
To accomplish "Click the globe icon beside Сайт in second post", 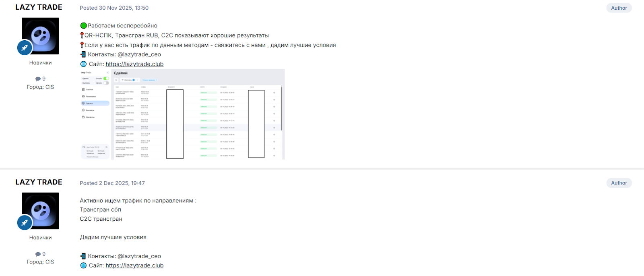I will tap(83, 266).
